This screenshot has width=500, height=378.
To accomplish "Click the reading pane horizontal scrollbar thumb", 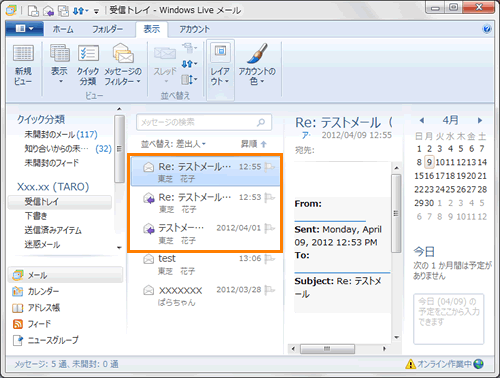I will (x=327, y=349).
